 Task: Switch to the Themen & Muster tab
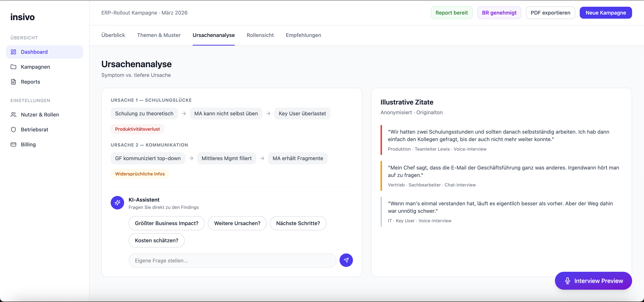point(159,35)
